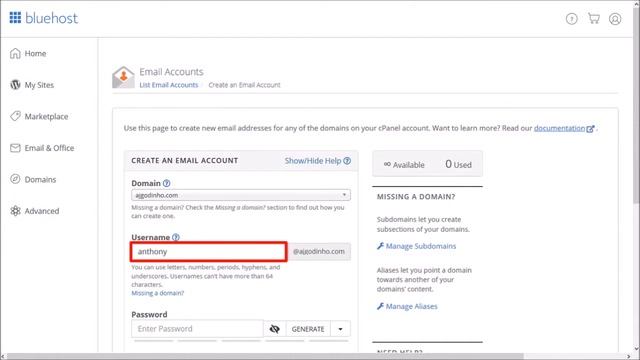Open the ajgodinho.com Domain dropdown
640x360 pixels.
click(241, 195)
